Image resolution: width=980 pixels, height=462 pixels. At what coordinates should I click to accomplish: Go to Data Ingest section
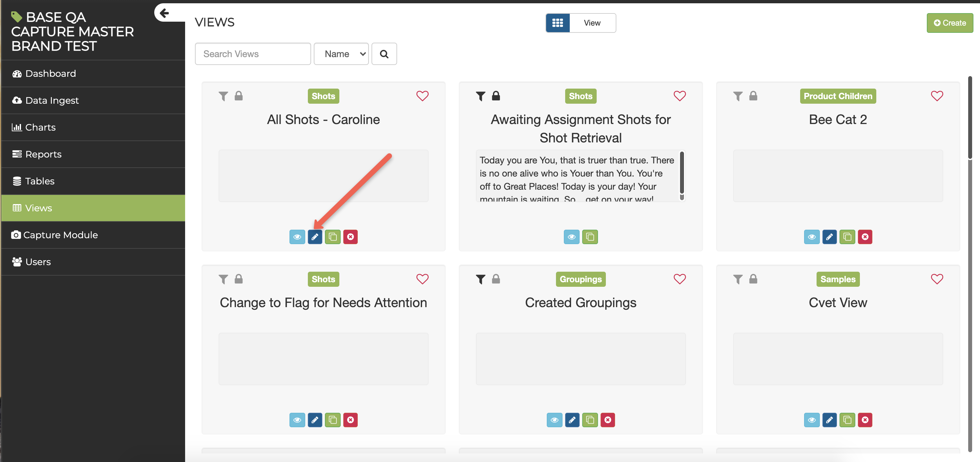click(52, 100)
